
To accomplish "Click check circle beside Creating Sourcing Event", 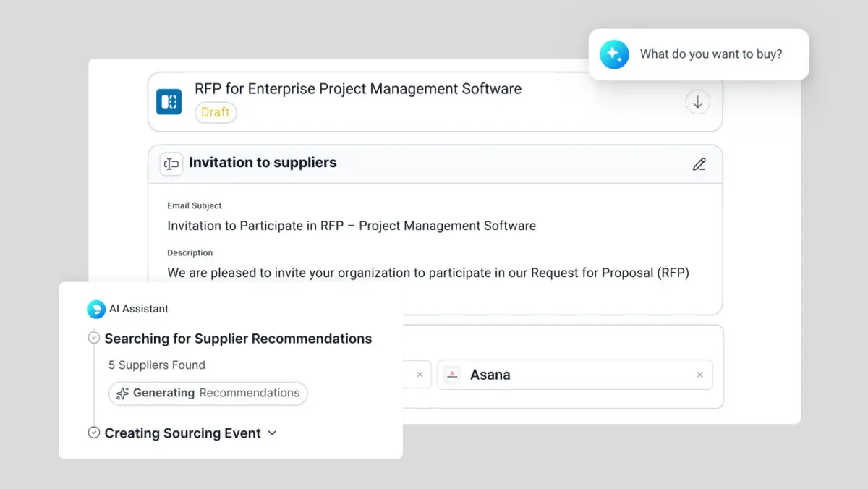I will coord(93,433).
